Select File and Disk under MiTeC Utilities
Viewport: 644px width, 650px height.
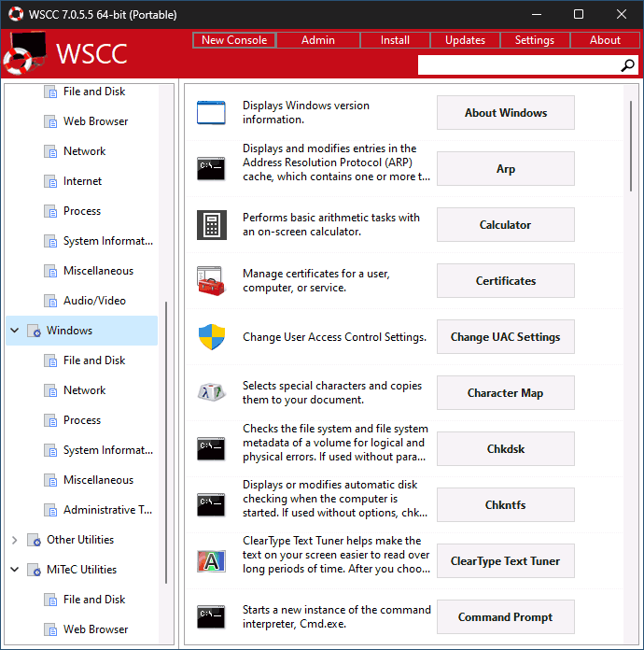(94, 600)
